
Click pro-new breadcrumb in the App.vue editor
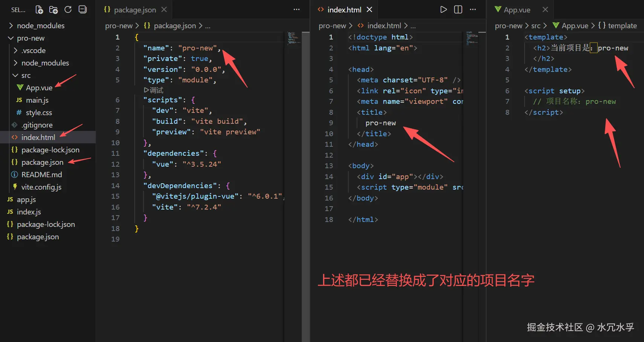[x=508, y=26]
